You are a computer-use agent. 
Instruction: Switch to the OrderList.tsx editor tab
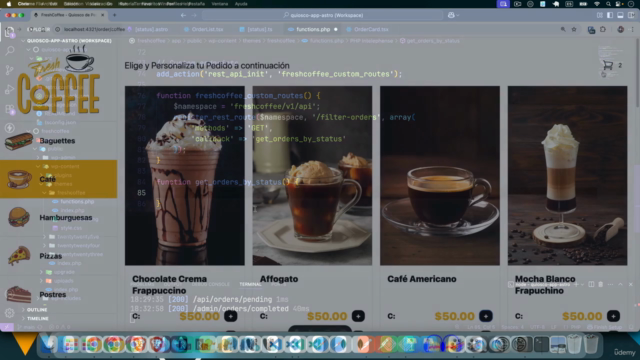[x=204, y=29]
